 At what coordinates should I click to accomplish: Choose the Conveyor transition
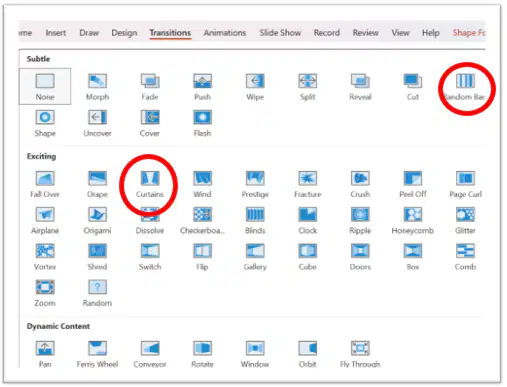pos(150,354)
